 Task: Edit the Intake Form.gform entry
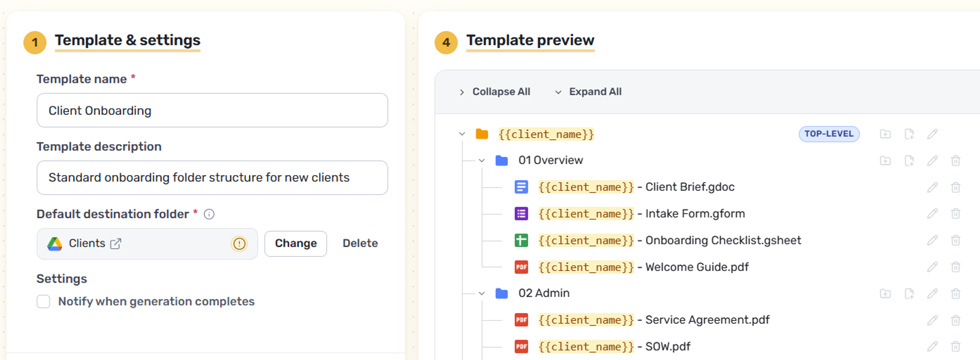933,213
